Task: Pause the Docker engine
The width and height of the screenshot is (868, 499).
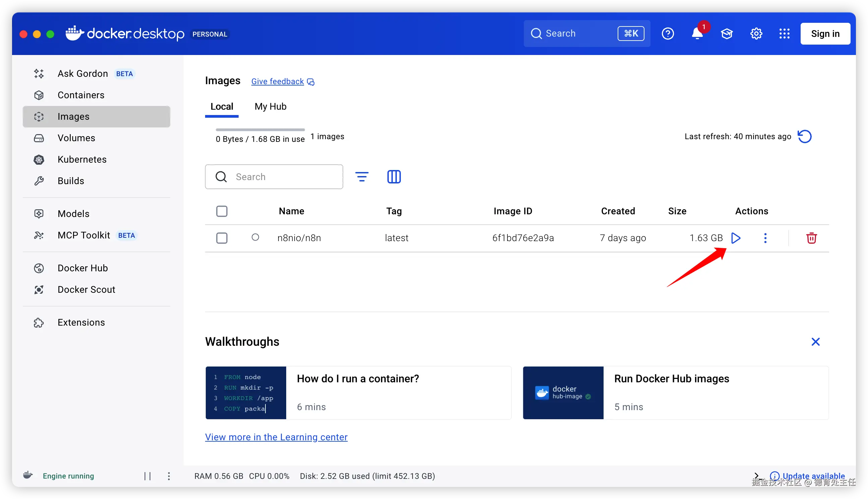Action: coord(147,476)
